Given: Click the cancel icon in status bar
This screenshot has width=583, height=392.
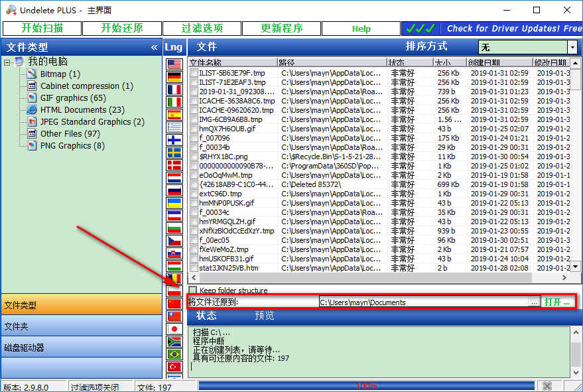Looking at the screenshot, I should tap(547, 386).
